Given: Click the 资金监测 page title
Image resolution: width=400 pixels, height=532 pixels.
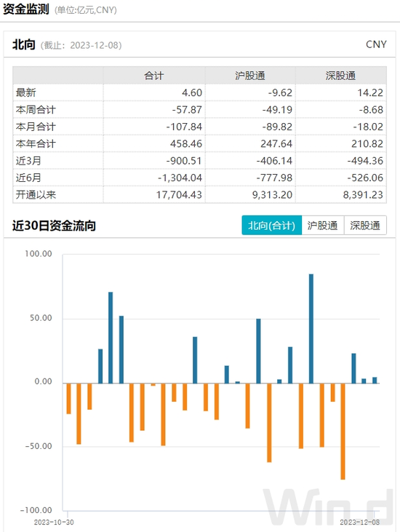Looking at the screenshot, I should pos(26,9).
